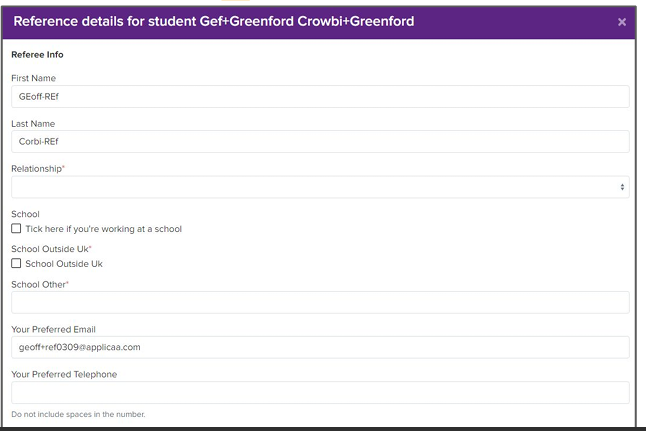Click the Your Preferred Email input
The image size is (646, 431).
pyautogui.click(x=320, y=347)
